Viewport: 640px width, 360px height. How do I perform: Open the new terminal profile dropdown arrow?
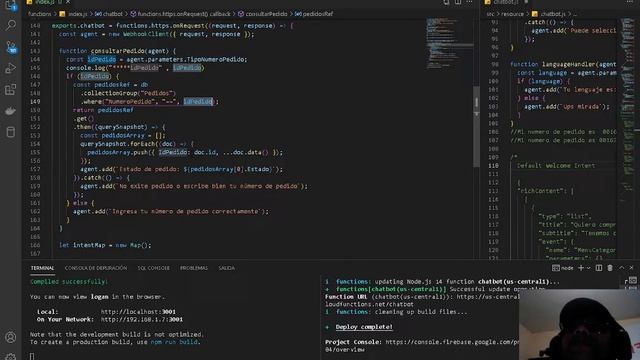[589, 268]
